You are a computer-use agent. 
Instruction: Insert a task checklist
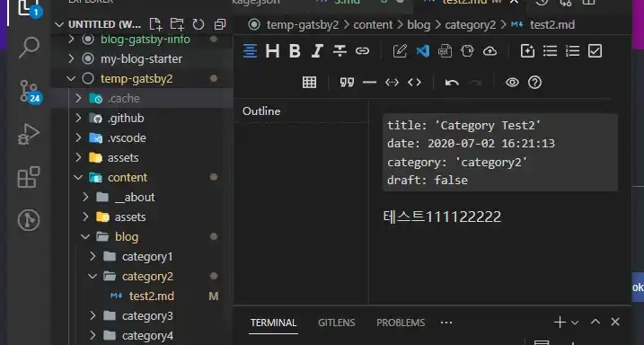(x=595, y=51)
